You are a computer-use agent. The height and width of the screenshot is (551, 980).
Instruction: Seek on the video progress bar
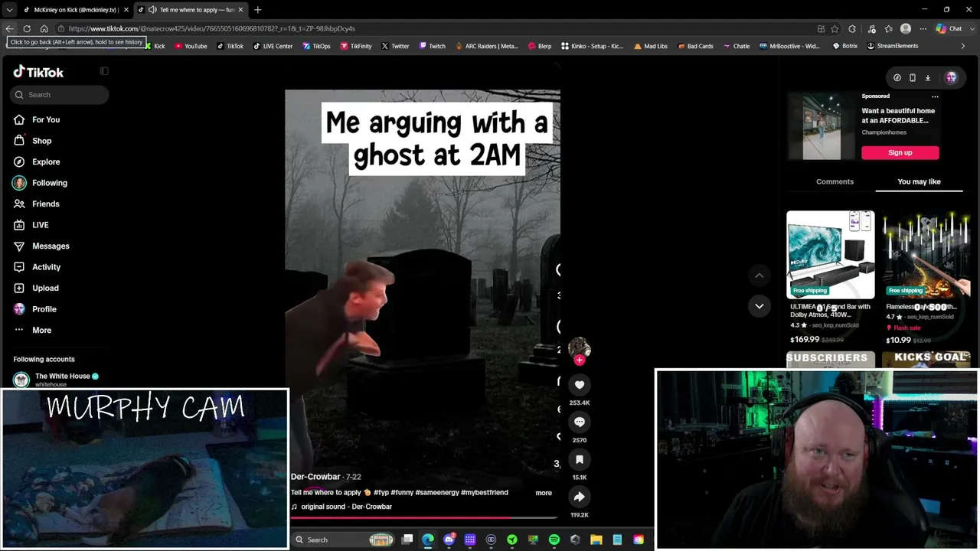point(425,518)
